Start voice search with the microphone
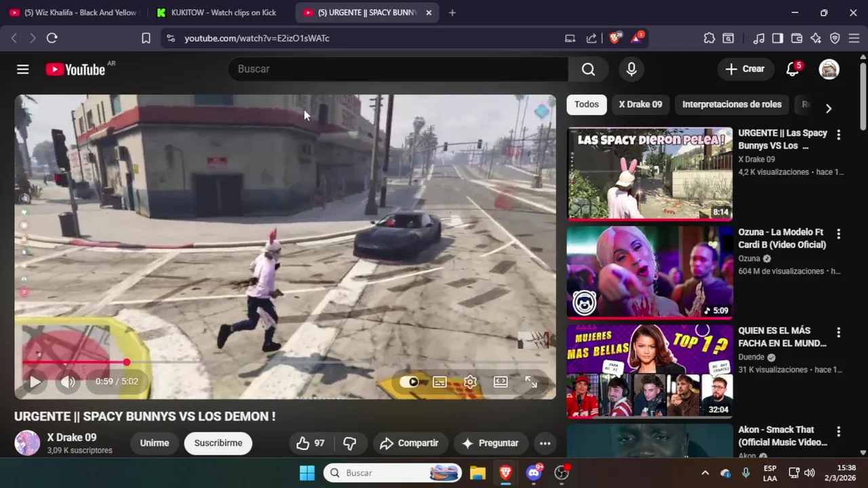This screenshot has height=488, width=868. [631, 69]
